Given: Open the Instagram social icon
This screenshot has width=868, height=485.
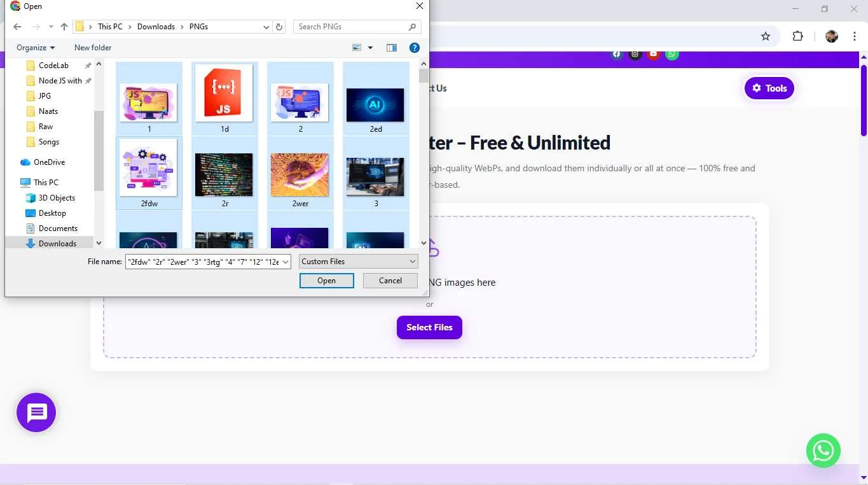Looking at the screenshot, I should [635, 54].
